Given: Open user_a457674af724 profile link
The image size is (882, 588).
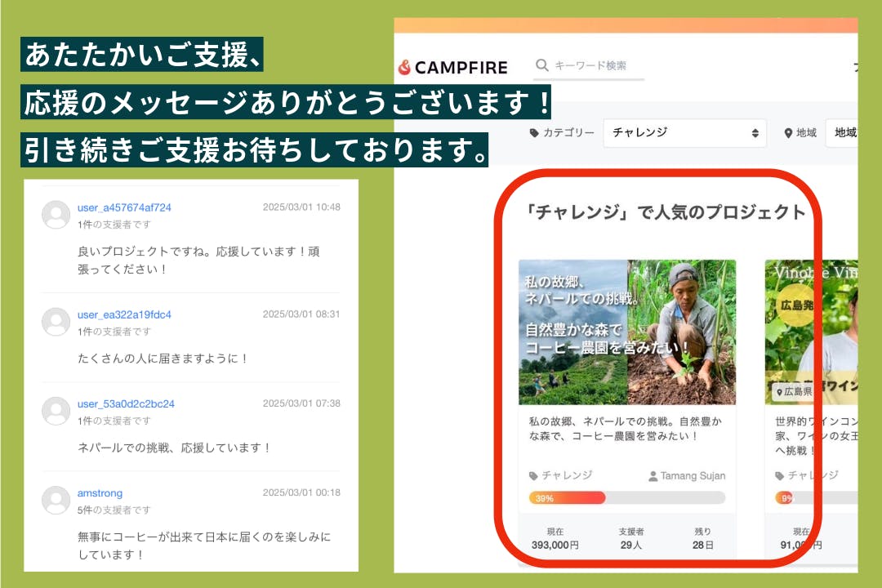Looking at the screenshot, I should [x=124, y=207].
